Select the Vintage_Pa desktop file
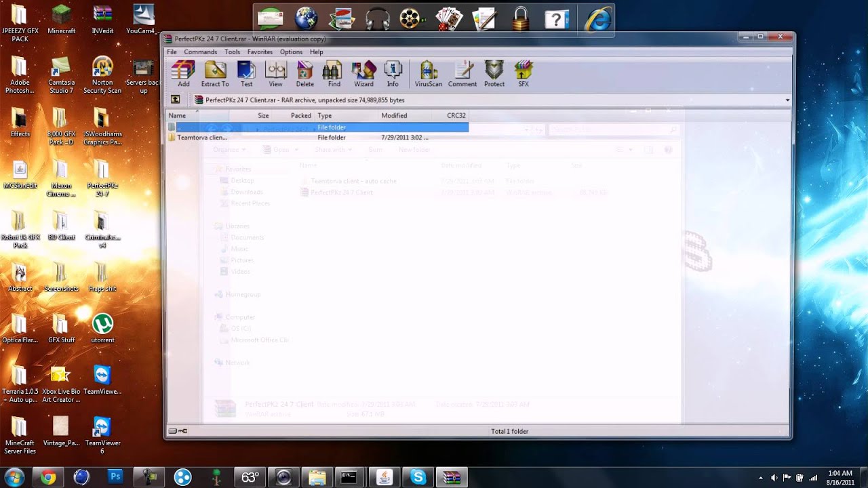The image size is (868, 488). [x=62, y=432]
